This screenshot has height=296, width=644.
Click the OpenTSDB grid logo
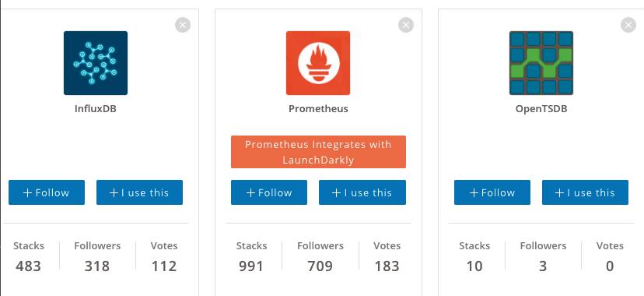pos(541,63)
